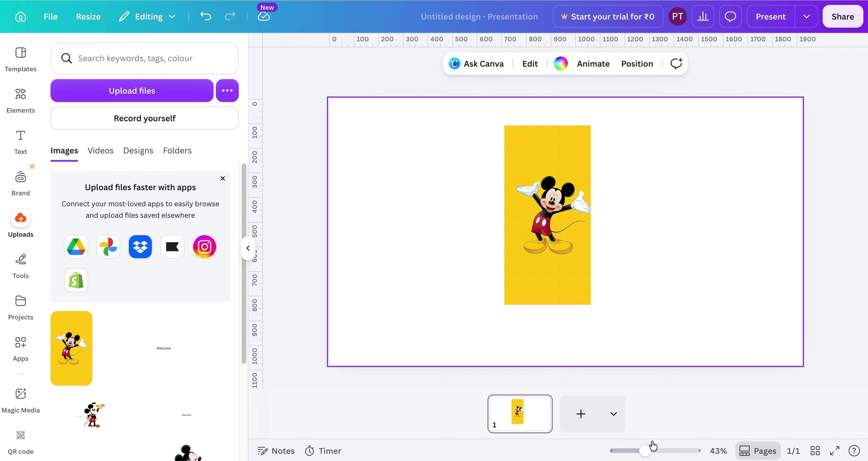The width and height of the screenshot is (868, 461).
Task: Switch to grid view
Action: click(815, 451)
